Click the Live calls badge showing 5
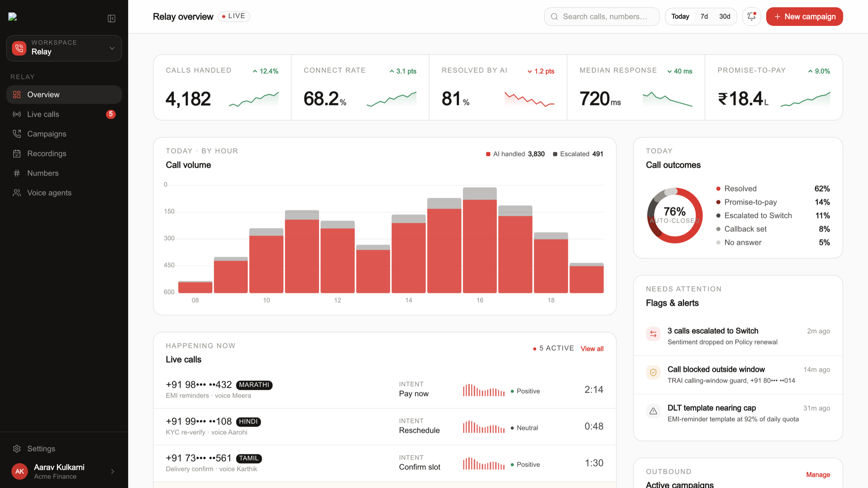Image resolution: width=868 pixels, height=488 pixels. pos(111,114)
